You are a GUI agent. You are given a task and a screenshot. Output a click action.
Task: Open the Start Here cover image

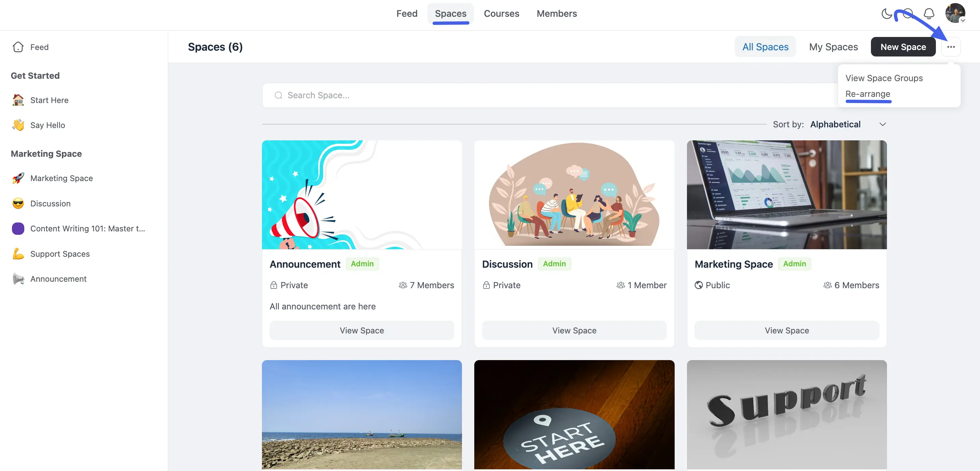point(574,415)
